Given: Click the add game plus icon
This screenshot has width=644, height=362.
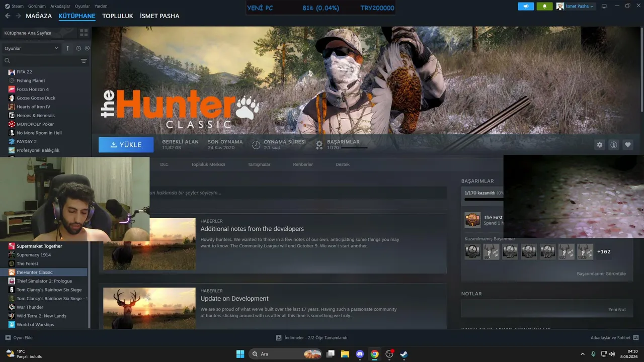Looking at the screenshot, I should pyautogui.click(x=8, y=338).
